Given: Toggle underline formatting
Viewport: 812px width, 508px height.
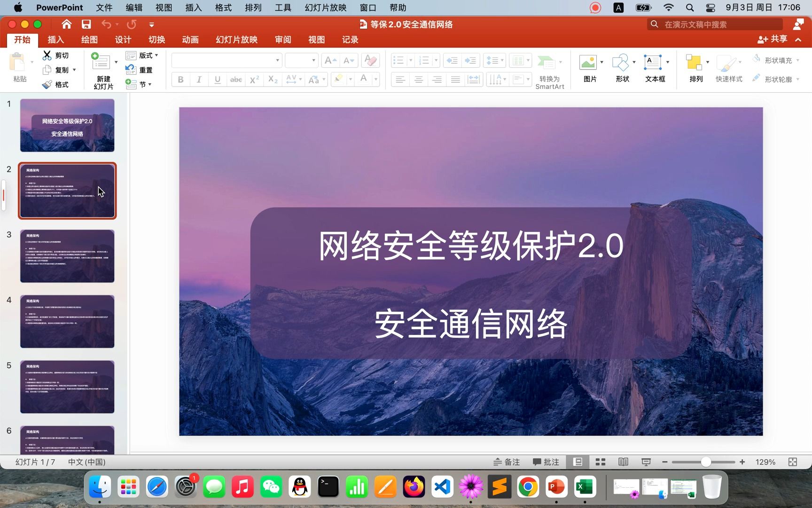Looking at the screenshot, I should [217, 79].
